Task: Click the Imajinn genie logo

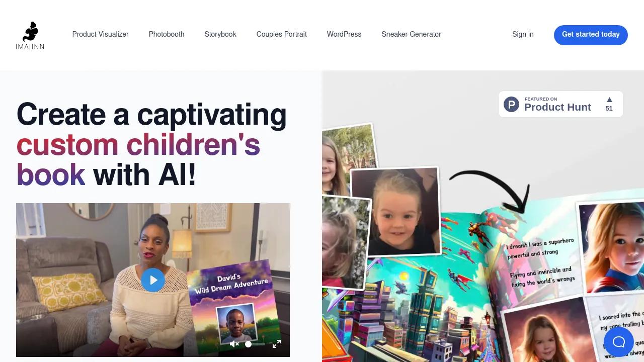Action: pos(30,35)
